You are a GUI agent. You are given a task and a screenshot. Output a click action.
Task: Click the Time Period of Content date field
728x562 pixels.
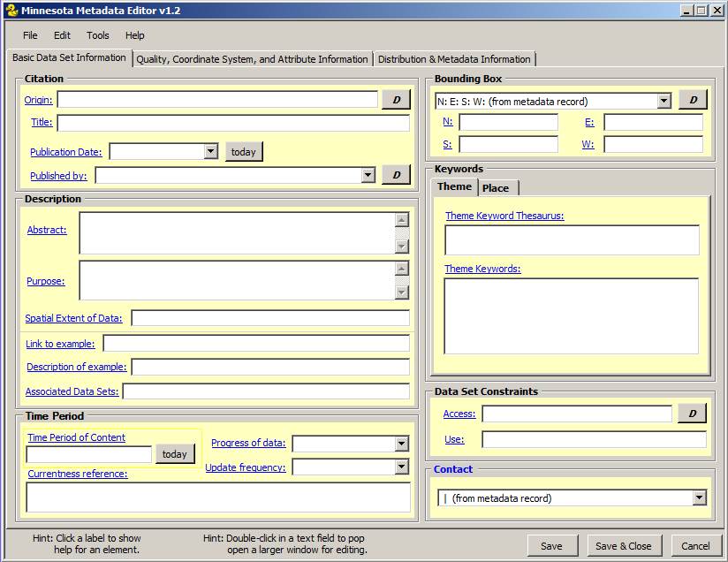89,454
